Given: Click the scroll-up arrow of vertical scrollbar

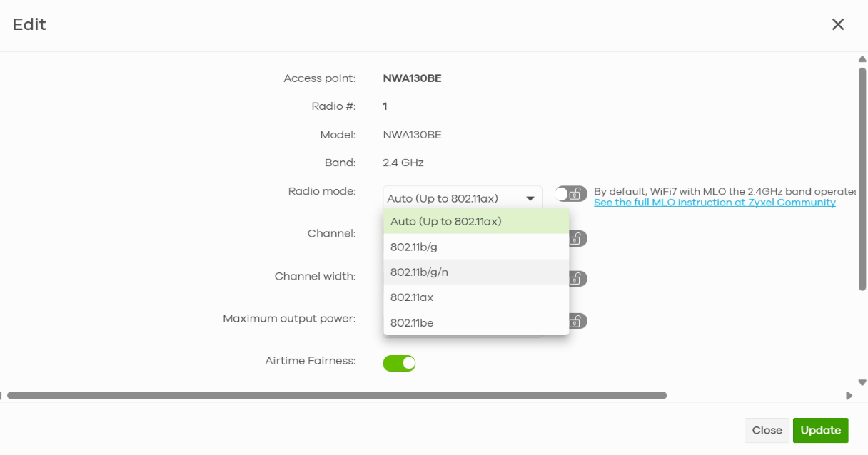Looking at the screenshot, I should point(862,60).
